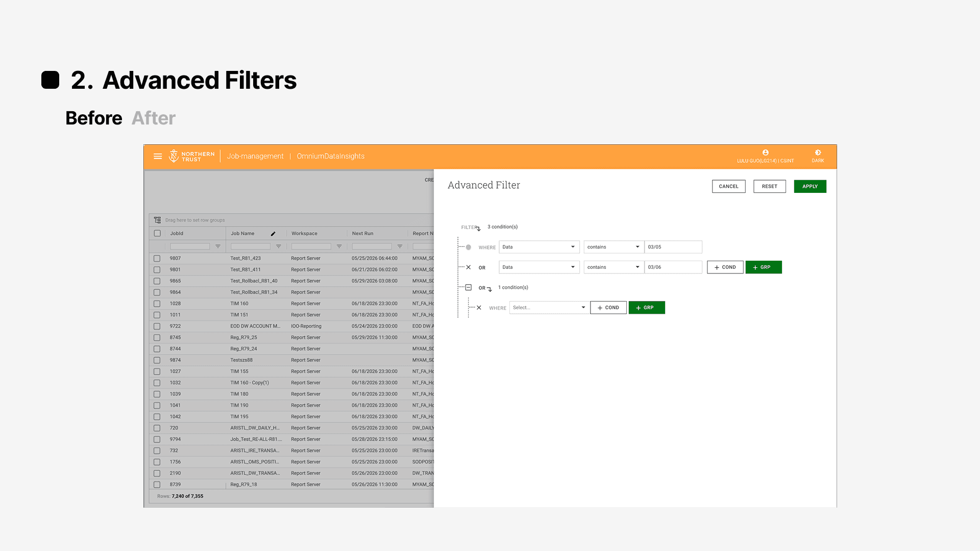
Task: Click the Test_R81_423 job name cell
Action: click(246, 258)
